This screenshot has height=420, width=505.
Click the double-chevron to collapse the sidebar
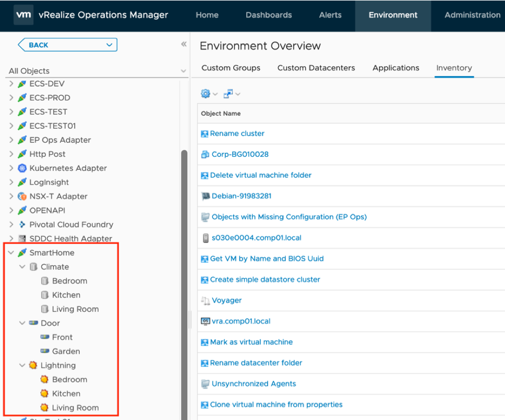tap(184, 44)
